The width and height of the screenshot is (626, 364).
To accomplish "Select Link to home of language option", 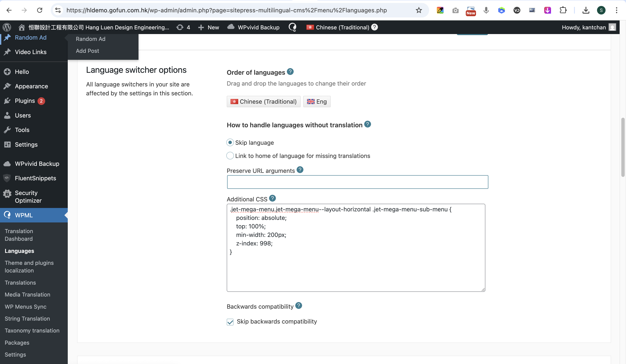I will [x=230, y=156].
